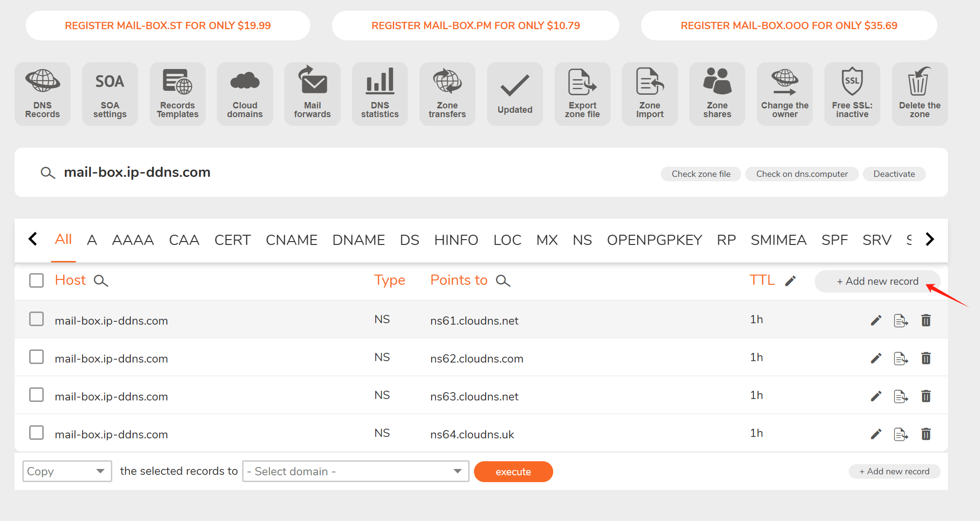Click the pencil icon next to the TTL header
The width and height of the screenshot is (980, 521).
coord(790,281)
